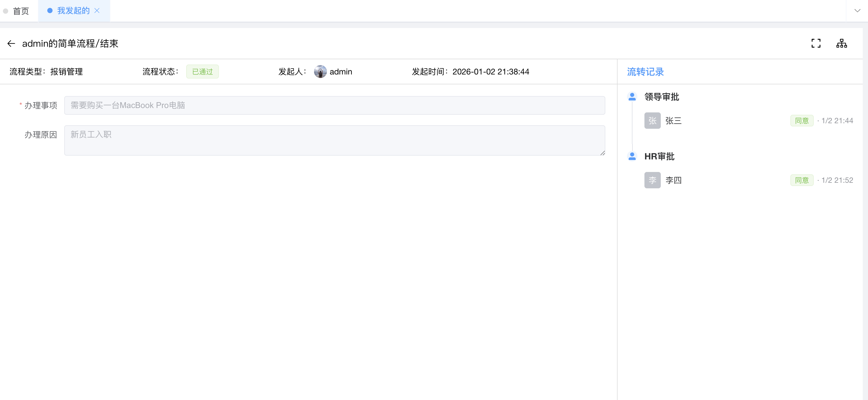Click the 已通过 status tag
The image size is (868, 400).
click(202, 72)
